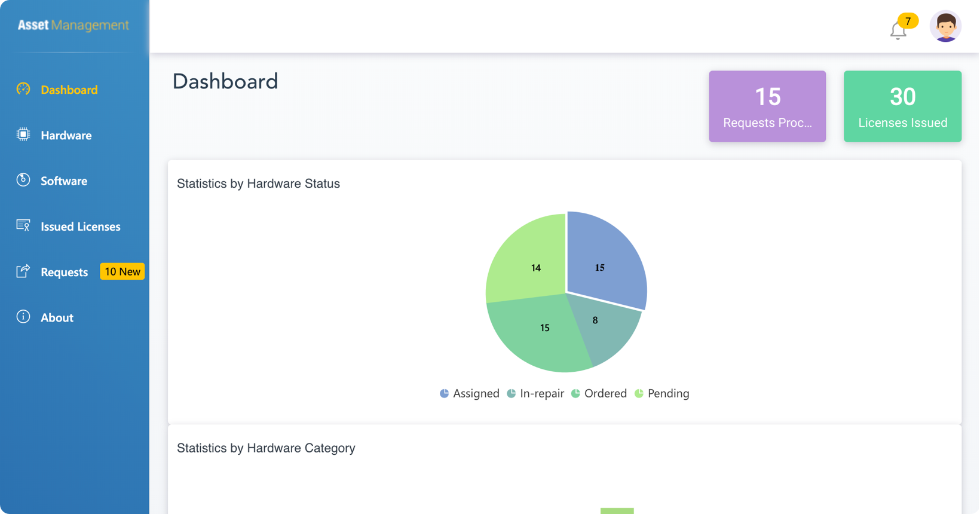The image size is (980, 514).
Task: Click the Requests share icon
Action: coord(23,271)
